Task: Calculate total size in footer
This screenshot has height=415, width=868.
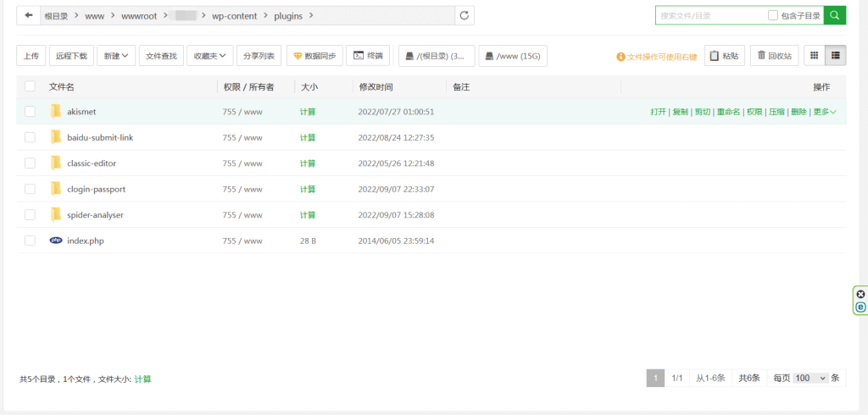Action: tap(142, 379)
